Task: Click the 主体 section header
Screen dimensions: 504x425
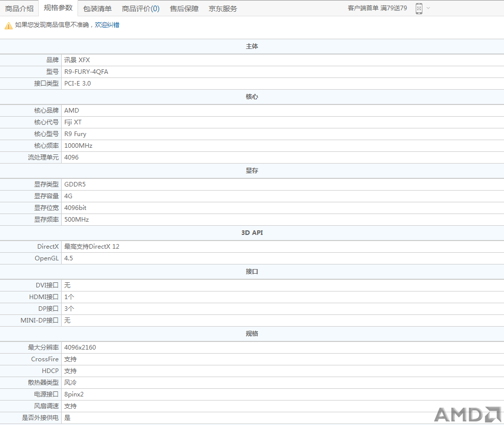Action: (x=252, y=46)
